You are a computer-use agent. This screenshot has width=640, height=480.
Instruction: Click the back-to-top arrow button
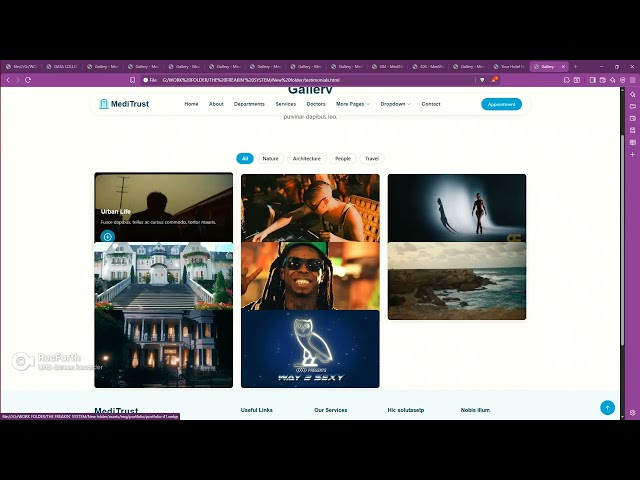point(607,407)
